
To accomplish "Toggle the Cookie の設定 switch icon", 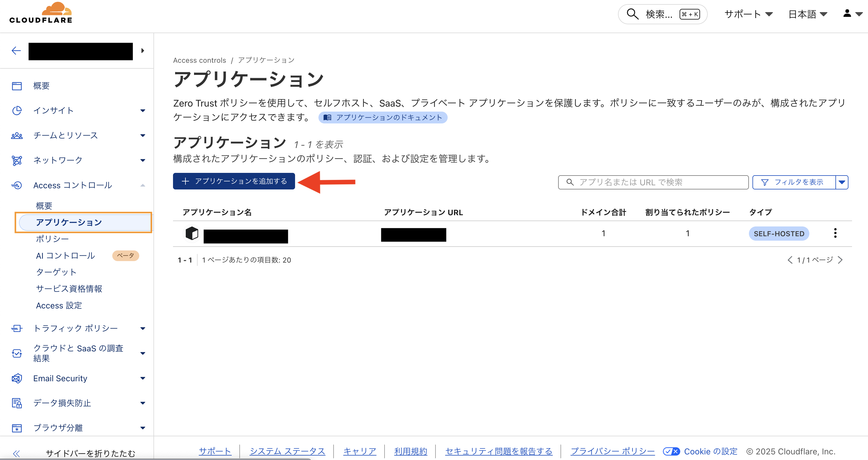I will (x=671, y=451).
